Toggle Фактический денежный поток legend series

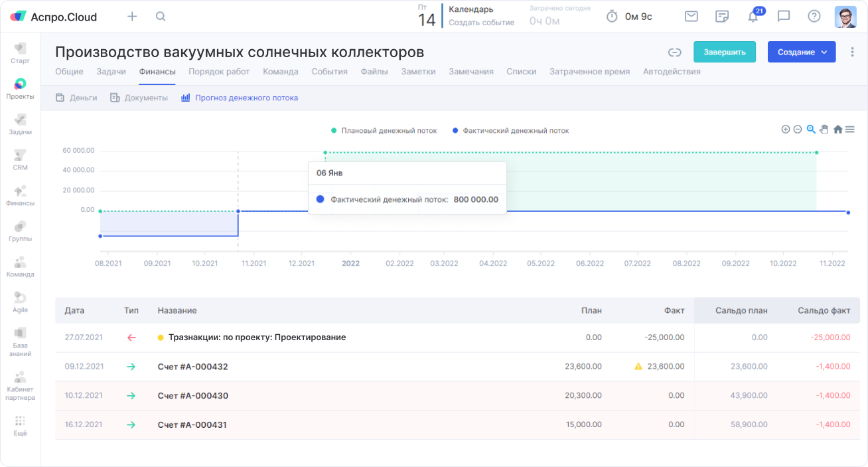(x=510, y=131)
